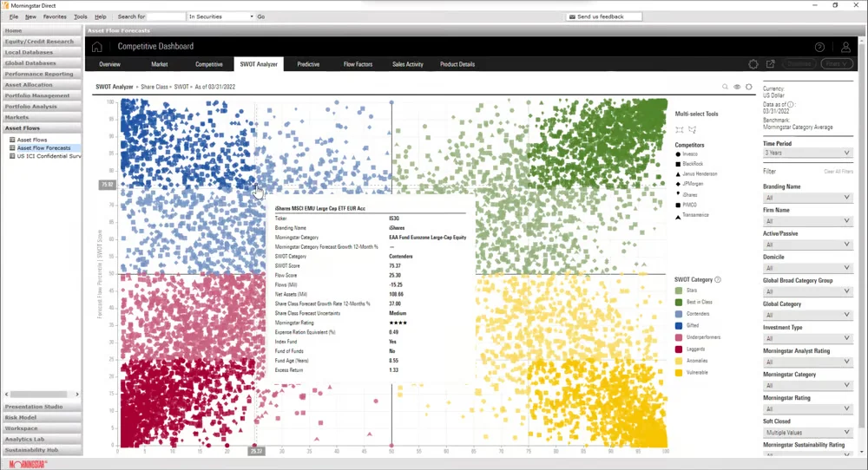Image resolution: width=868 pixels, height=470 pixels.
Task: Open the Soft Closed Multiple Values dropdown
Action: click(x=807, y=433)
